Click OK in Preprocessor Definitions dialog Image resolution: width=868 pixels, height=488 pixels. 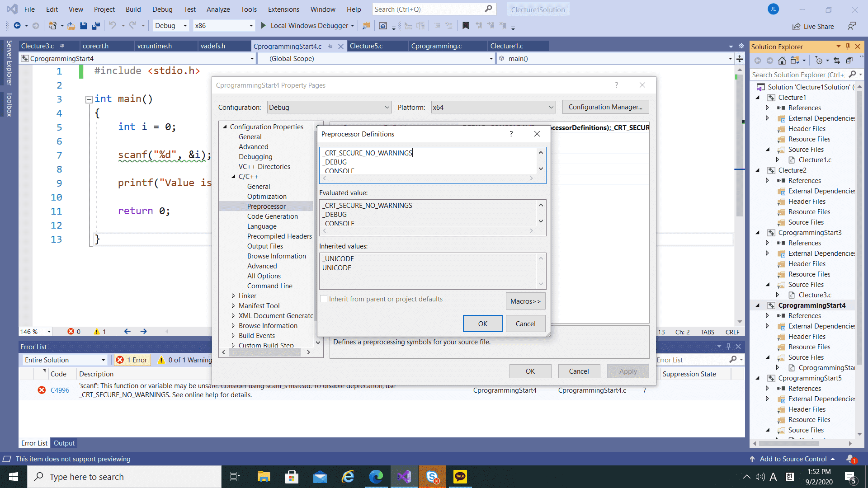click(482, 324)
